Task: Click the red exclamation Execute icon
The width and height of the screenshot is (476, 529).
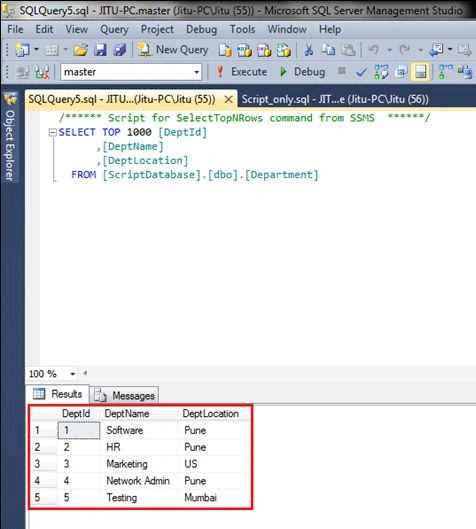Action: point(220,72)
